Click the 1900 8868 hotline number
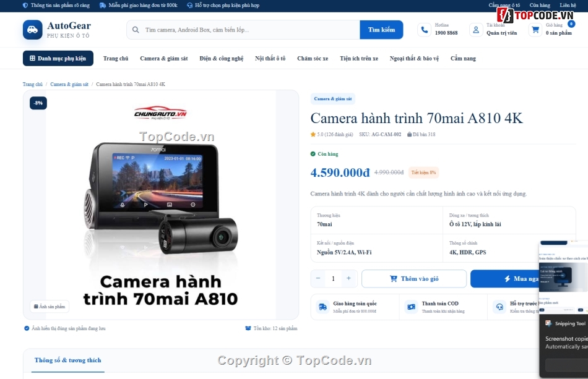The image size is (588, 379). pos(446,33)
